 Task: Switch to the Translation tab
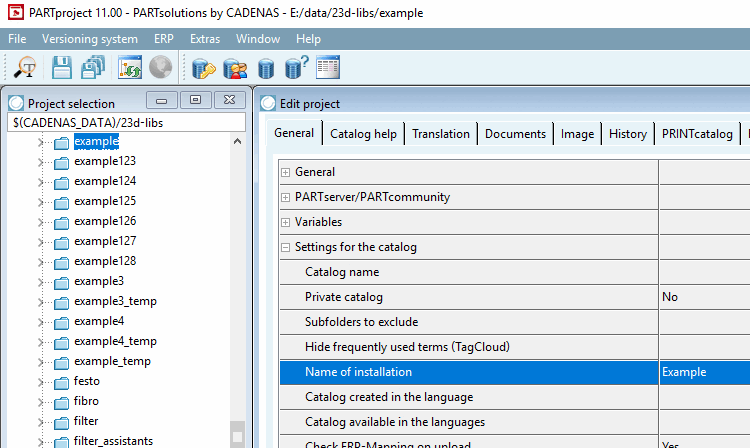coord(441,134)
